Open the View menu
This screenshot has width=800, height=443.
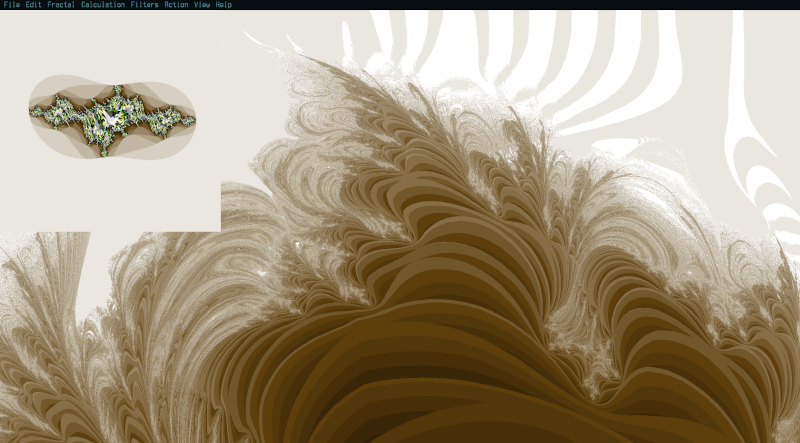(202, 5)
